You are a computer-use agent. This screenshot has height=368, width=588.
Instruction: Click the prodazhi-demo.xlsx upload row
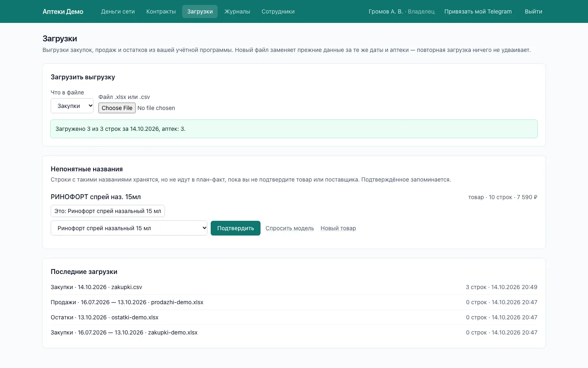[x=294, y=302]
